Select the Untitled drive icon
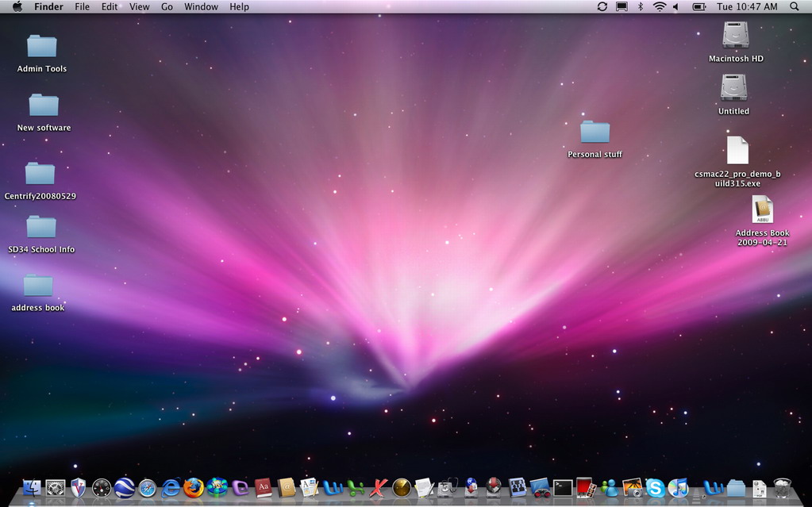Viewport: 812px width, 507px height. pyautogui.click(x=733, y=94)
